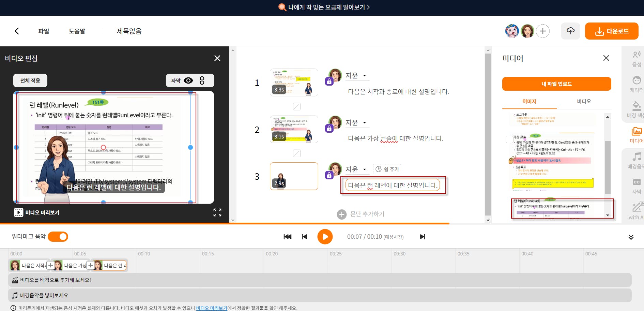Viewport: 644px width, 311px height.
Task: Open the 배경 색 background color panel
Action: pos(636,109)
